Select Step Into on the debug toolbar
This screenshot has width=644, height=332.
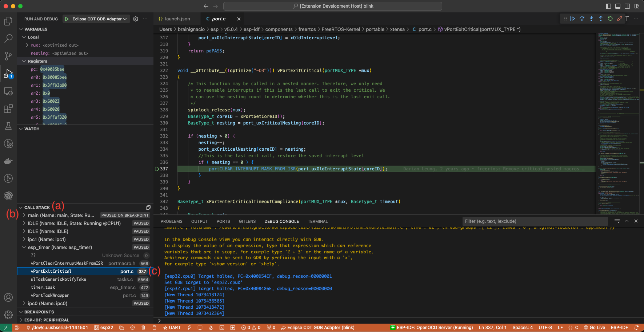[592, 19]
